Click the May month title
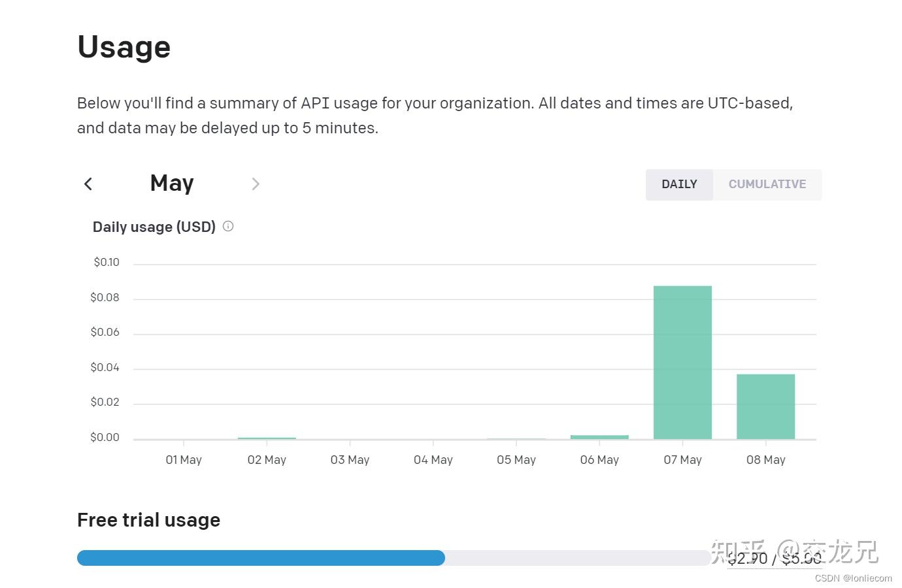The height and width of the screenshot is (588, 902). click(x=171, y=183)
